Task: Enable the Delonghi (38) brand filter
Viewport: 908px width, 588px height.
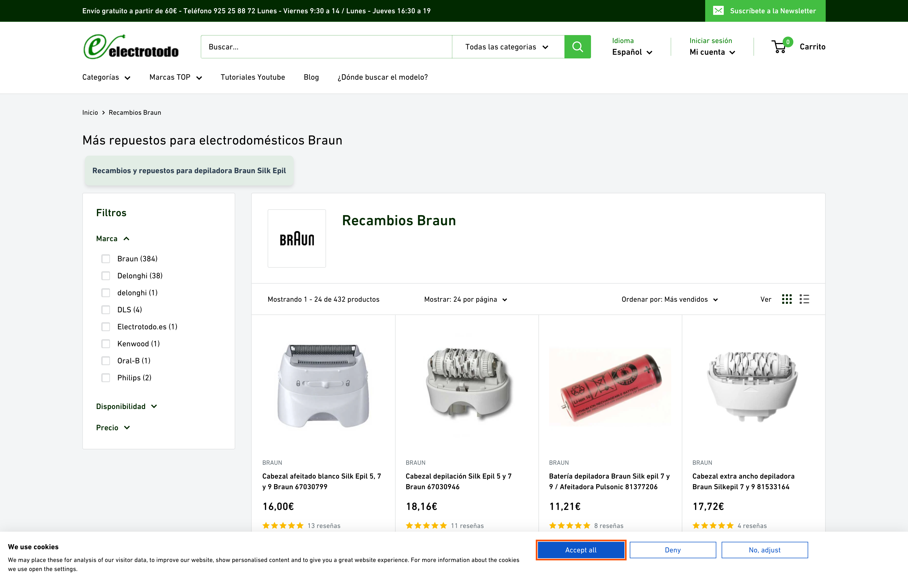Action: 106,275
